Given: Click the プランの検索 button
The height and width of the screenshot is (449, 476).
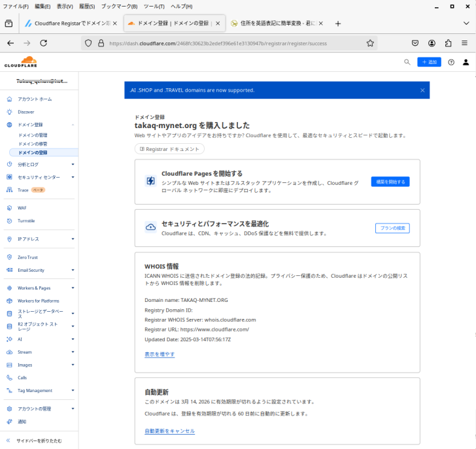Looking at the screenshot, I should pos(392,228).
